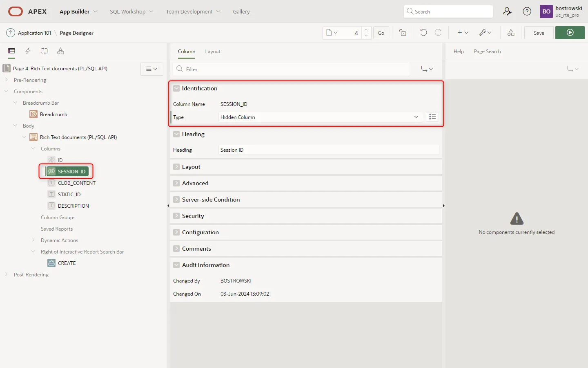Click the Undo arrow in the toolbar
The width and height of the screenshot is (588, 368).
(x=423, y=33)
